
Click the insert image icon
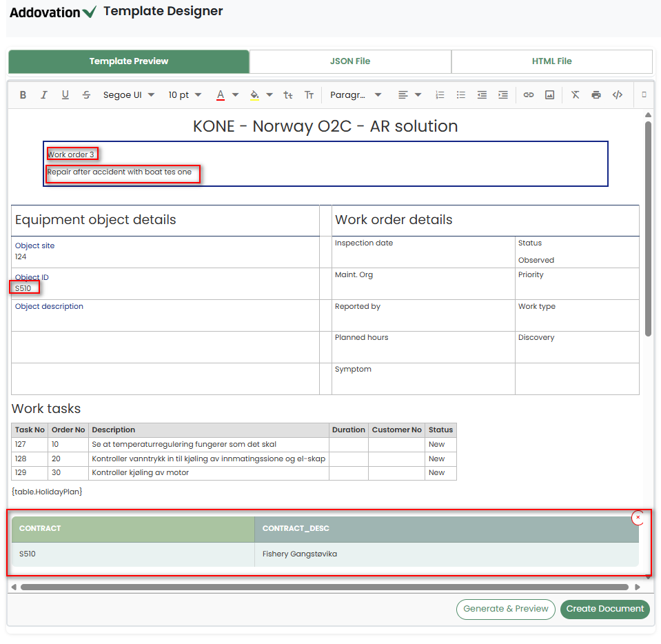click(x=549, y=95)
